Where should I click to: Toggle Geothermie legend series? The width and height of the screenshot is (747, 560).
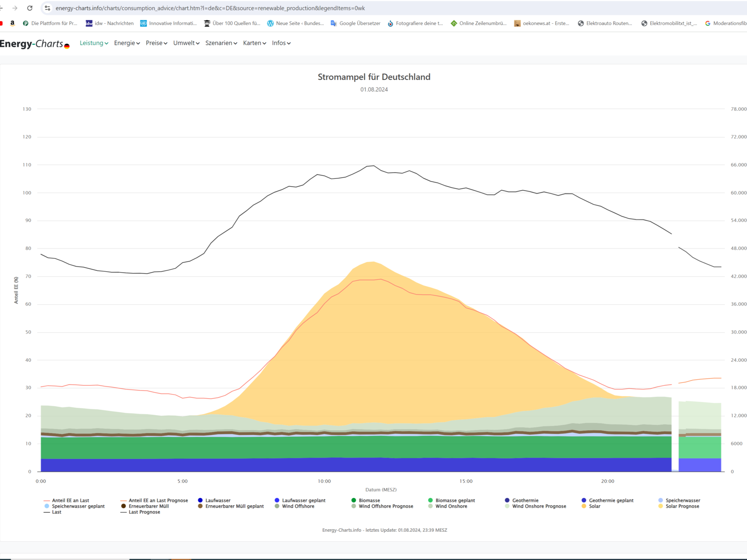pyautogui.click(x=522, y=501)
